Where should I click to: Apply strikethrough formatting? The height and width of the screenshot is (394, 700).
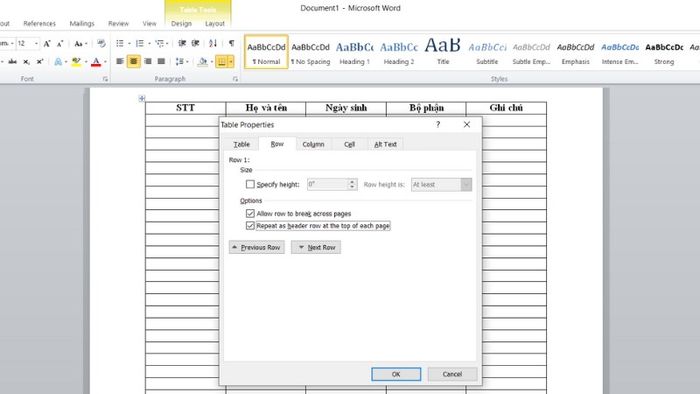13,62
